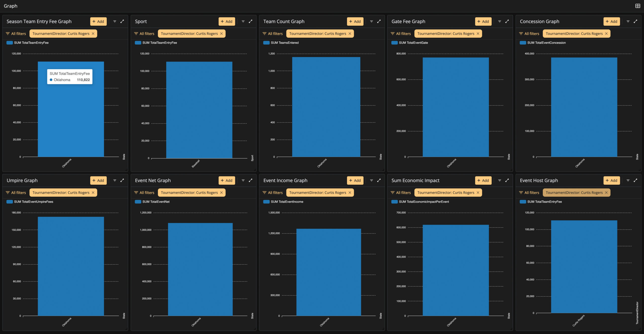The height and width of the screenshot is (334, 644).
Task: Open All filters on Event Net Graph
Action: (x=144, y=192)
